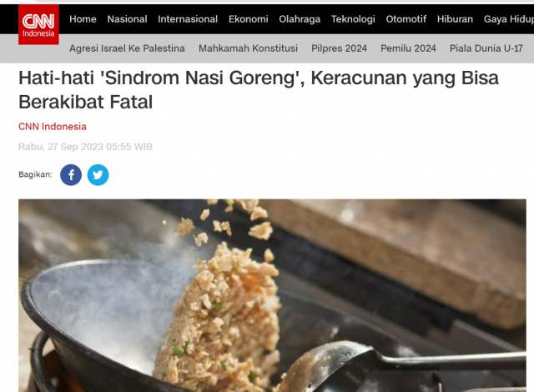Go to the Nasional section
The height and width of the screenshot is (392, 534).
pos(127,19)
